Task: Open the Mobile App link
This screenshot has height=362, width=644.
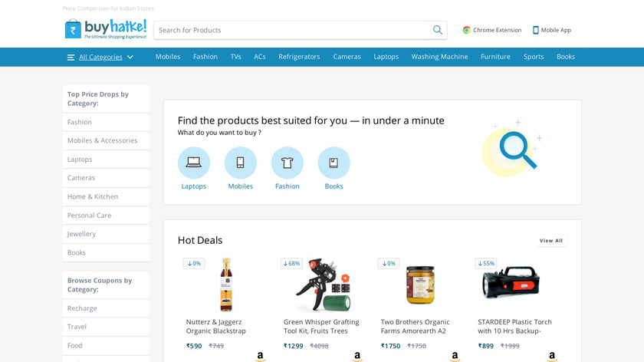Action: click(551, 30)
